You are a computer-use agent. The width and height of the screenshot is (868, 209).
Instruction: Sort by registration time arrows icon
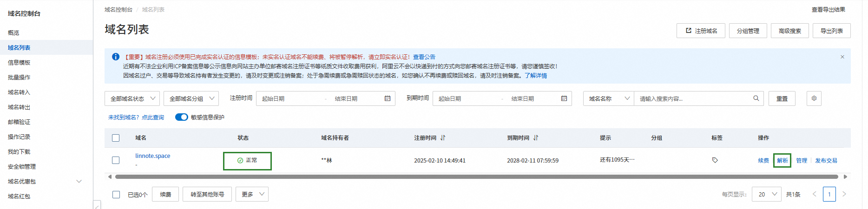(x=443, y=138)
